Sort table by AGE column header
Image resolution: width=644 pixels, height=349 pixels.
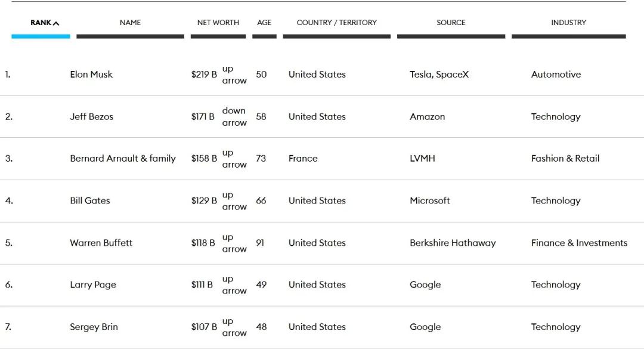pyautogui.click(x=264, y=23)
